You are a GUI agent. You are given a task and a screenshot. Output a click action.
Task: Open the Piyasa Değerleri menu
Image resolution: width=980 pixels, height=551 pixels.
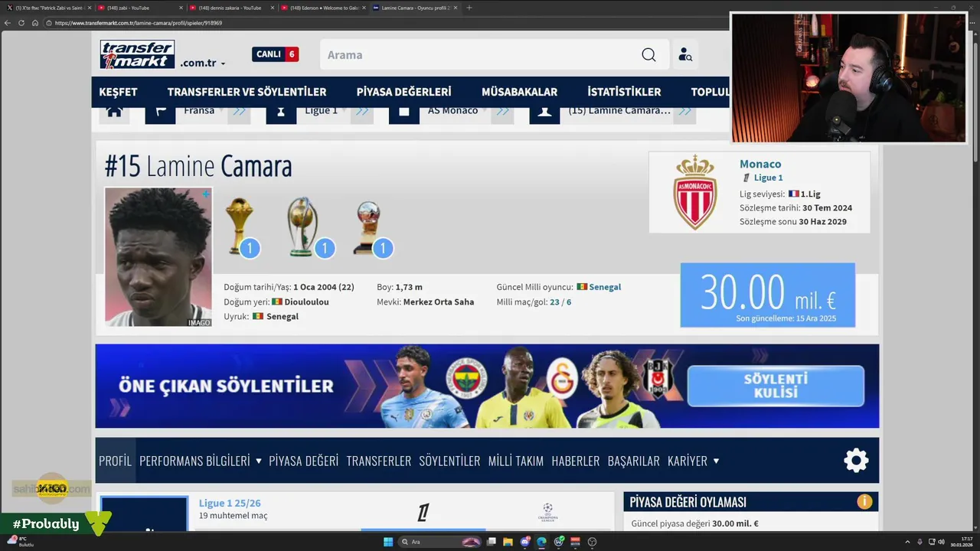coord(403,92)
